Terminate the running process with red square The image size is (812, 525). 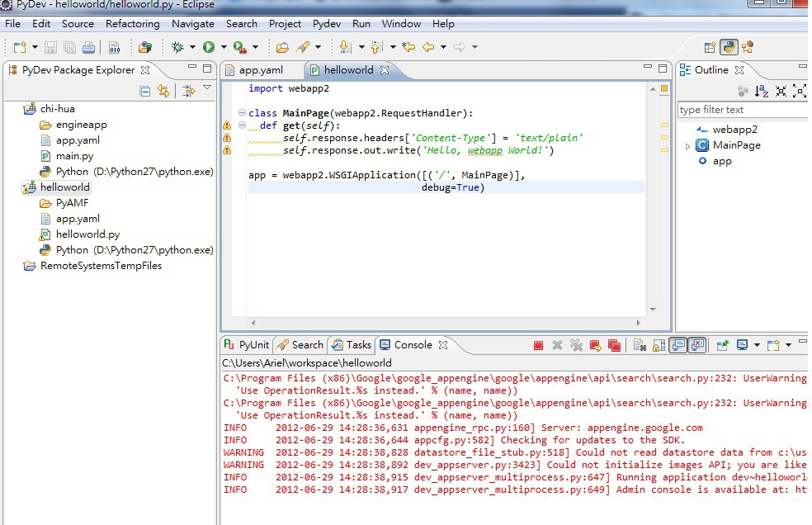click(538, 345)
